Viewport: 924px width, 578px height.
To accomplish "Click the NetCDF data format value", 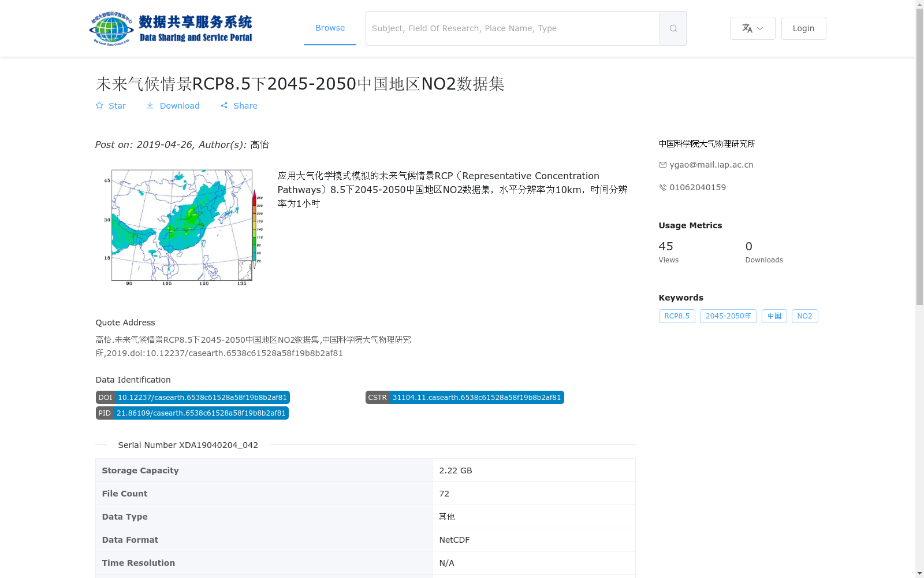I will (454, 540).
